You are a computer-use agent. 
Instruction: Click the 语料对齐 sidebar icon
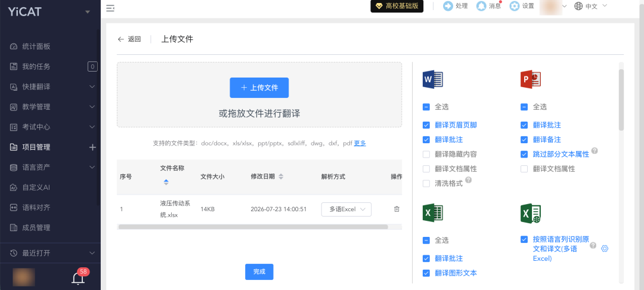click(x=14, y=208)
